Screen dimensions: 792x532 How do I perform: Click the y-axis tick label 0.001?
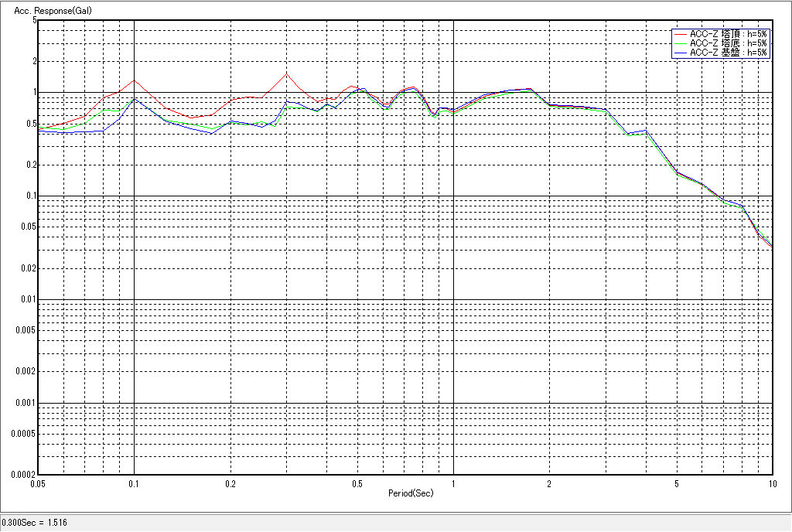tap(26, 404)
